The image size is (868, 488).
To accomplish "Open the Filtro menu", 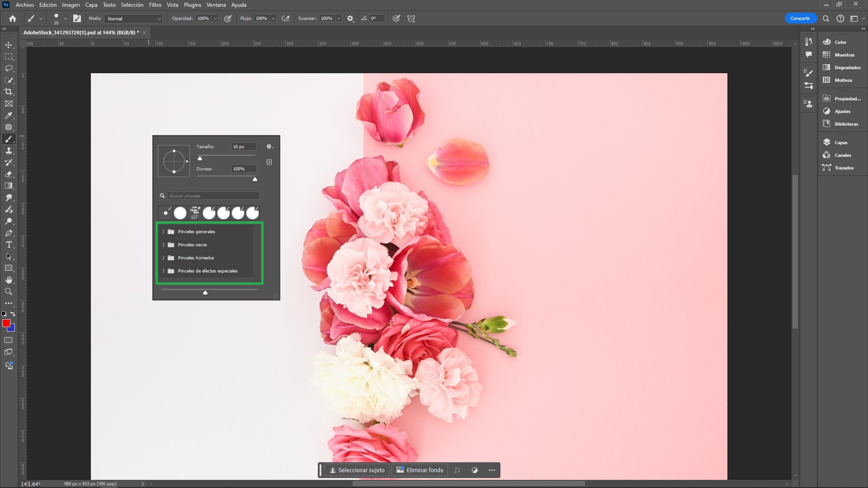I will [x=155, y=5].
